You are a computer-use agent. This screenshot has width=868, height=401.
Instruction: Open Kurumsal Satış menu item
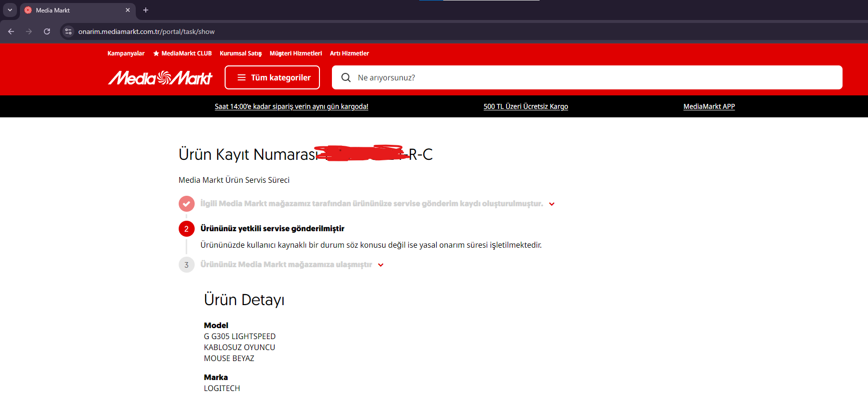pyautogui.click(x=241, y=53)
